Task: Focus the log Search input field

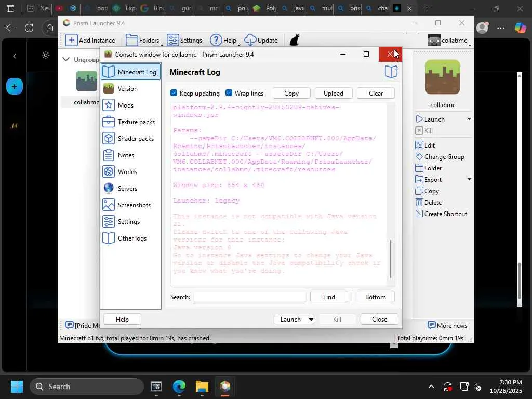Action: 250,297
